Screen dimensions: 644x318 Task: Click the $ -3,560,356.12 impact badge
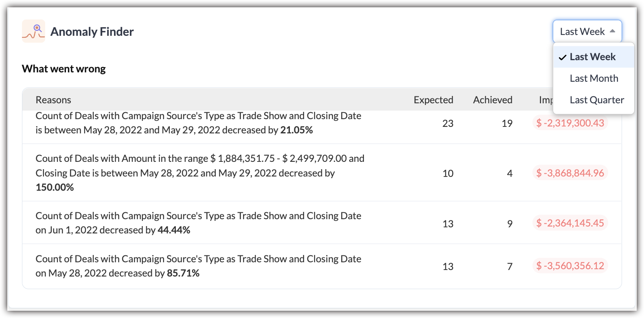570,266
